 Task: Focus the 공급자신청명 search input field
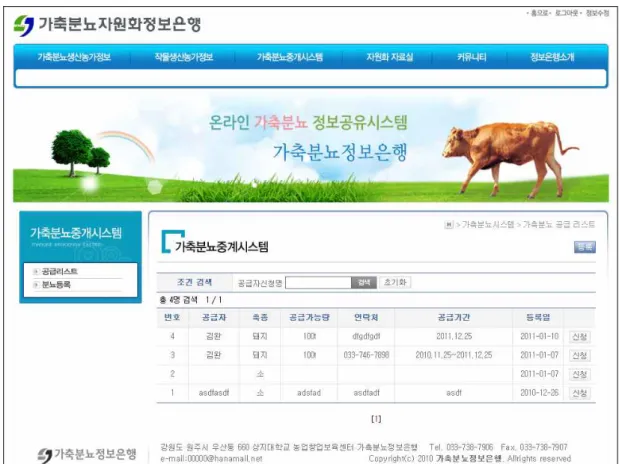[x=318, y=283]
